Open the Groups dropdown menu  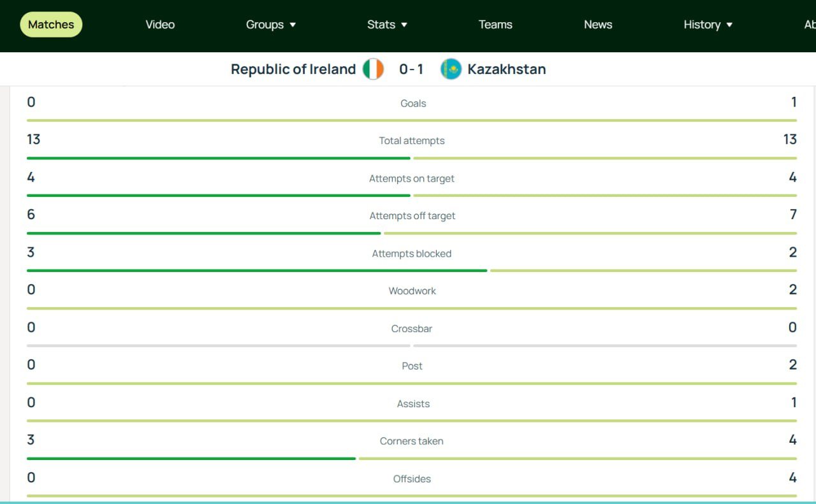coord(271,25)
